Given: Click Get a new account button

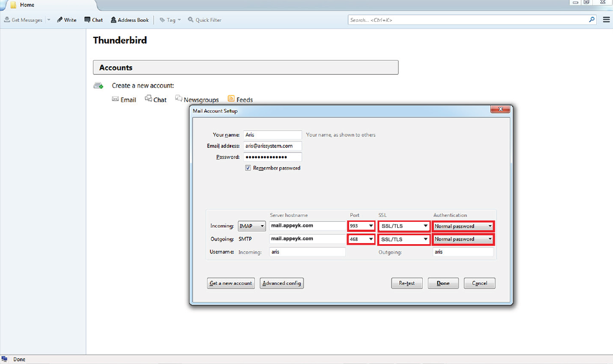Looking at the screenshot, I should click(231, 283).
